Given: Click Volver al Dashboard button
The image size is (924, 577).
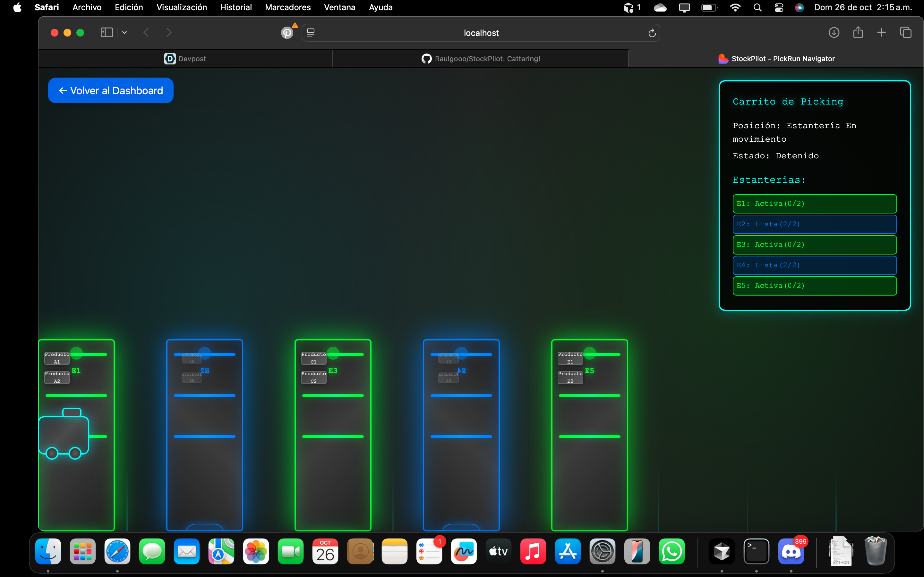Looking at the screenshot, I should tap(111, 90).
